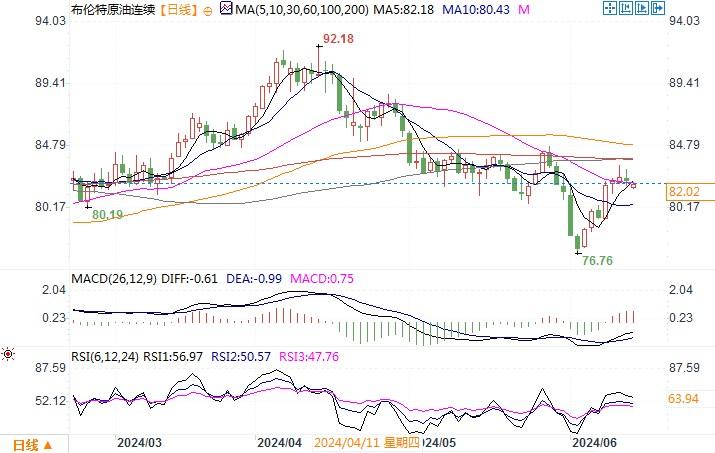The image size is (715, 453).
Task: Click the 布伦特原油连续 chart title
Action: pos(114,10)
